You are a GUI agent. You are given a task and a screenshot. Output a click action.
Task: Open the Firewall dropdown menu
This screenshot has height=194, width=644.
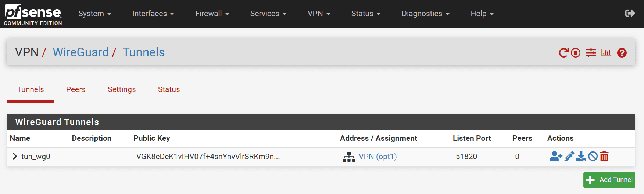tap(212, 14)
